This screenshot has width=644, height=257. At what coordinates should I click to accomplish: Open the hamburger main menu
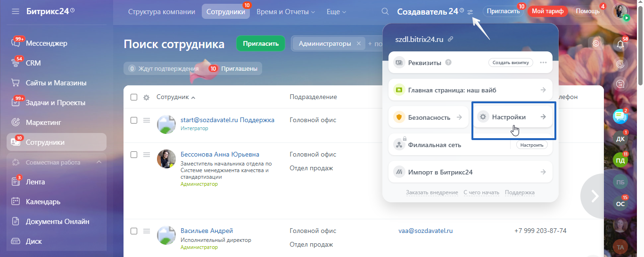[x=16, y=11]
